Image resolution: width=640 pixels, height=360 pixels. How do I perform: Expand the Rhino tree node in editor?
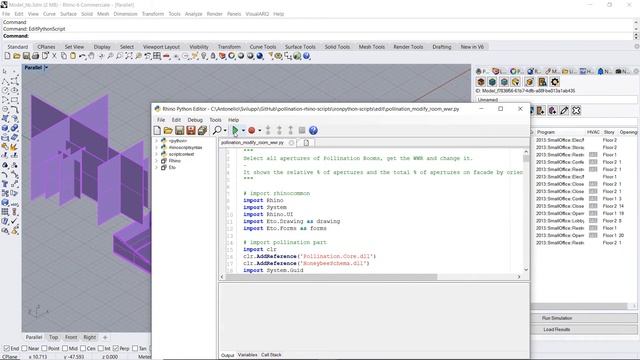[x=156, y=161]
